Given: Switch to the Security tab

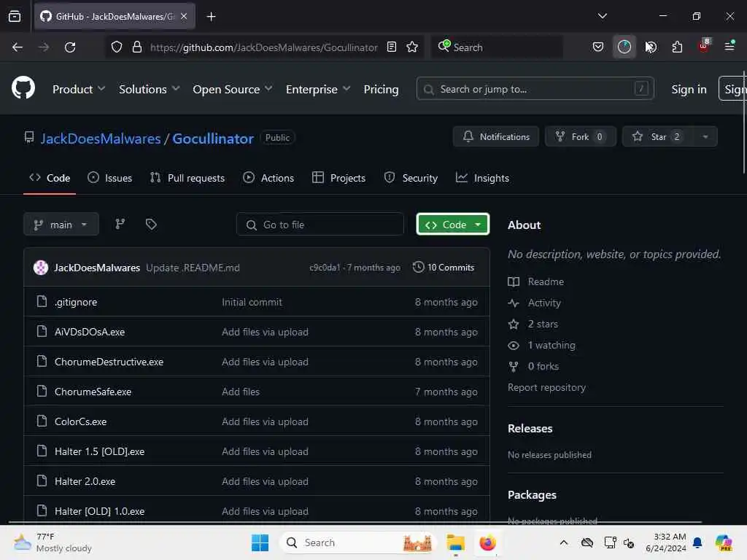Looking at the screenshot, I should click(411, 178).
